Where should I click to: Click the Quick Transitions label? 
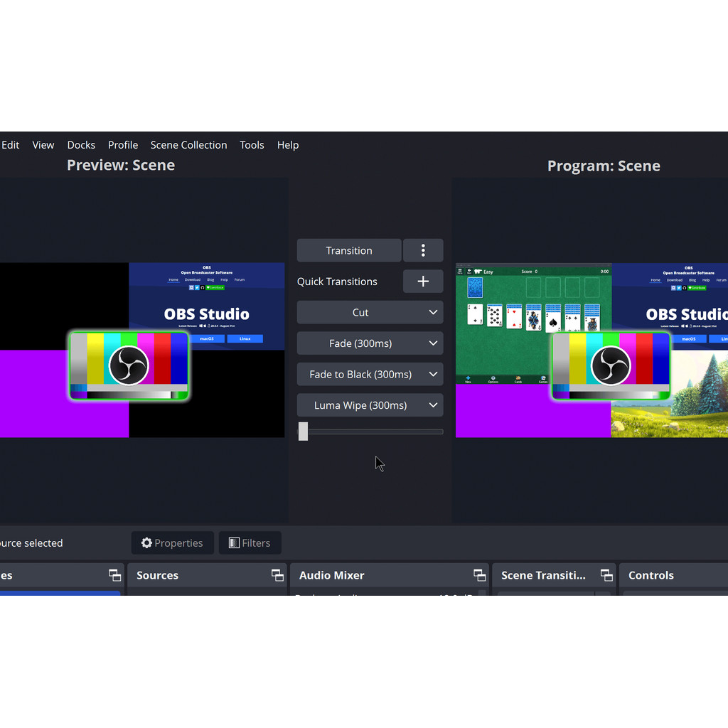point(337,282)
